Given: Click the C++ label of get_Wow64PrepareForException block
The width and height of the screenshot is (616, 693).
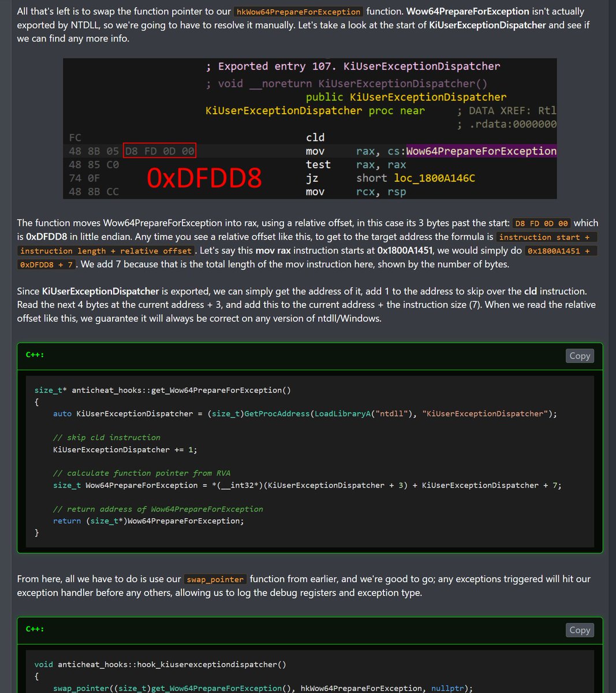Looking at the screenshot, I should point(35,355).
